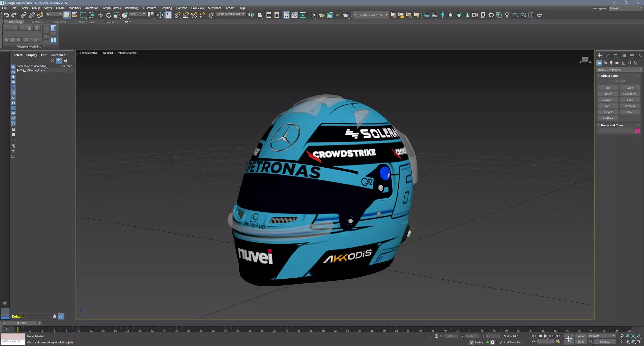This screenshot has width=644, height=346.
Task: Click the Sphere primitive button
Action: (608, 94)
